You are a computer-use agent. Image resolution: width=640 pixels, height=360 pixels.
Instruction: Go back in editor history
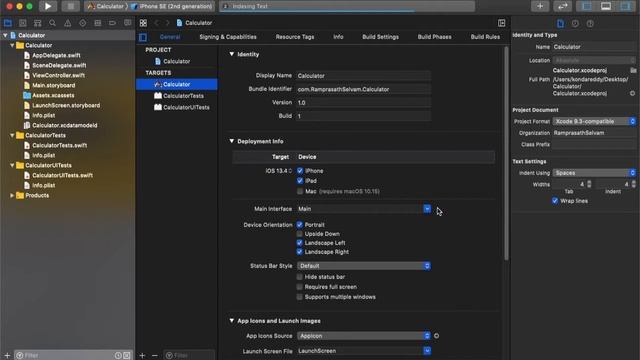click(x=157, y=23)
